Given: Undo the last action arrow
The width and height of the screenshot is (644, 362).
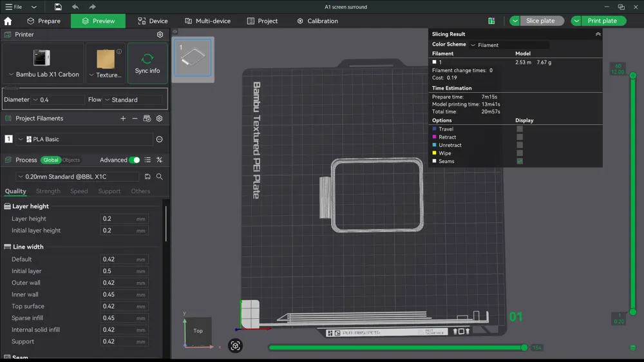Looking at the screenshot, I should pos(75,6).
